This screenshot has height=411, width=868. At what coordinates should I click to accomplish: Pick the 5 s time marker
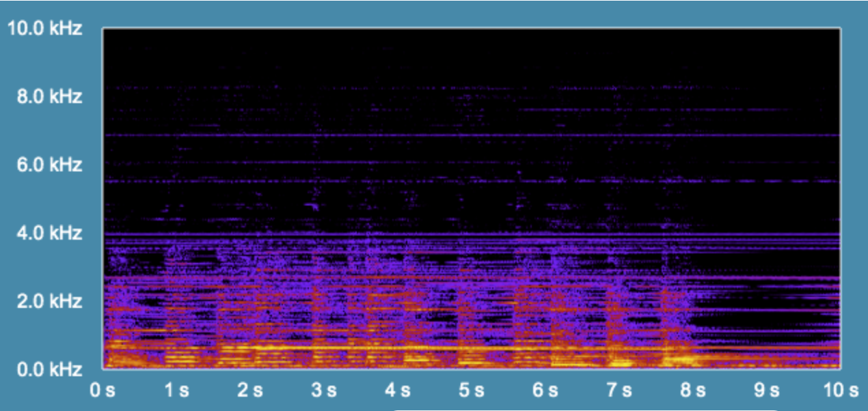coord(472,391)
